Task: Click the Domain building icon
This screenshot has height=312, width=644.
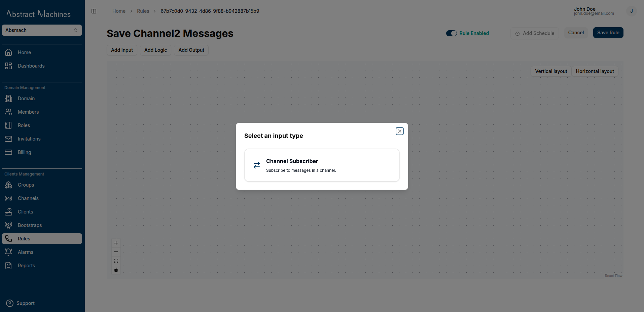Action: point(8,99)
